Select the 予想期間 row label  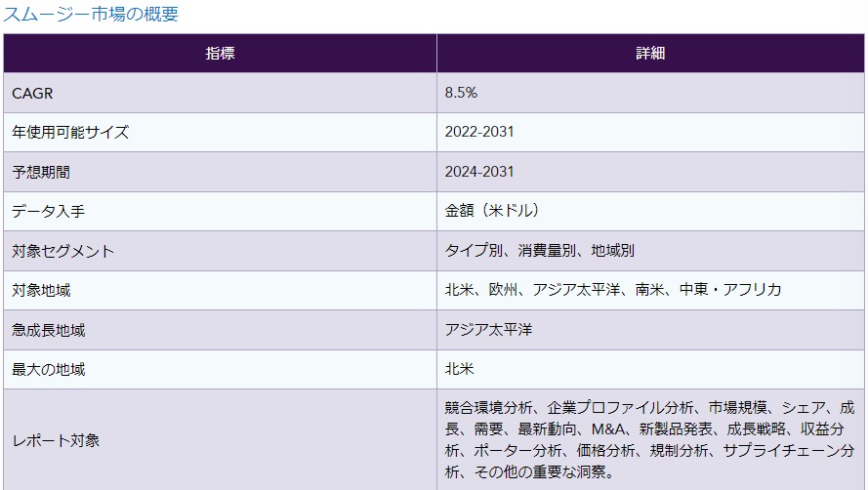pyautogui.click(x=41, y=172)
